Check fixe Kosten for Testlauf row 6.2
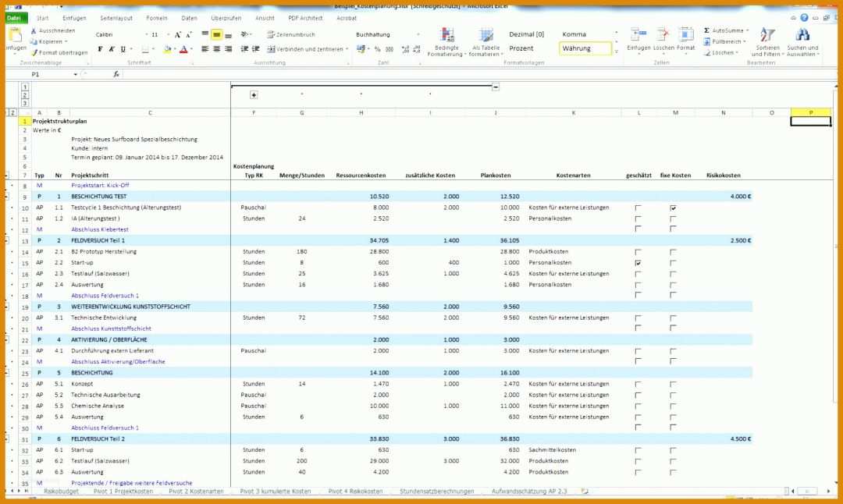 pyautogui.click(x=673, y=462)
